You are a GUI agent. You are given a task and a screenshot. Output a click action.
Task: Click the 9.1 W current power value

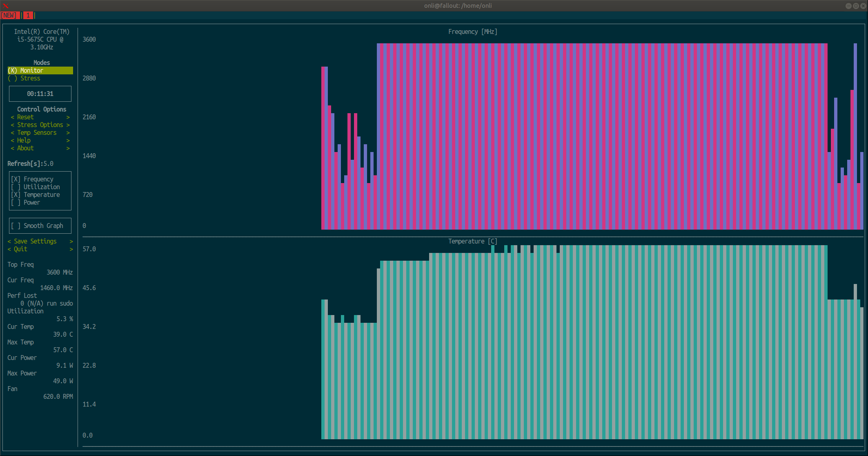tap(65, 366)
